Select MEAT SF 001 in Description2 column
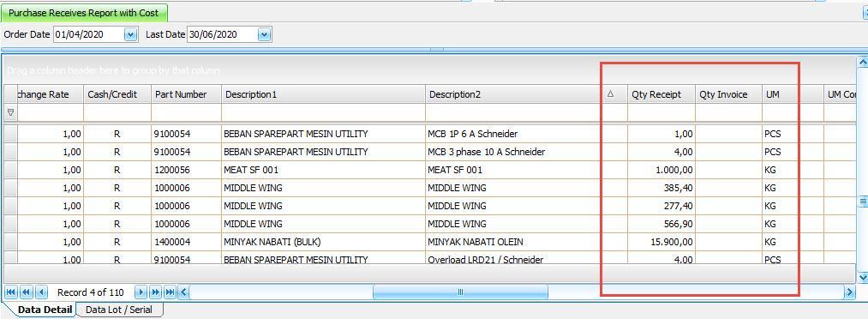This screenshot has width=868, height=319. (x=514, y=170)
